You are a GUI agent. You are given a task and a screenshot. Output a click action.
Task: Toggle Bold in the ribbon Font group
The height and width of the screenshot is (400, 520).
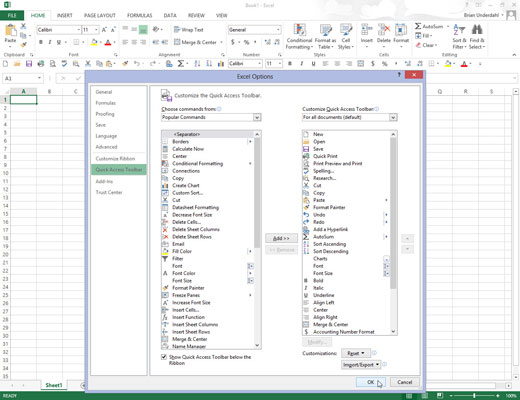coord(41,42)
